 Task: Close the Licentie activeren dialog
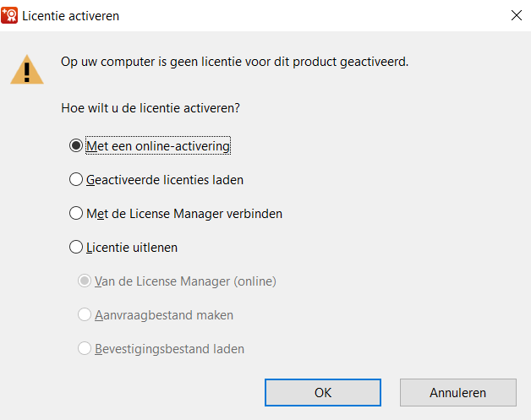point(516,15)
